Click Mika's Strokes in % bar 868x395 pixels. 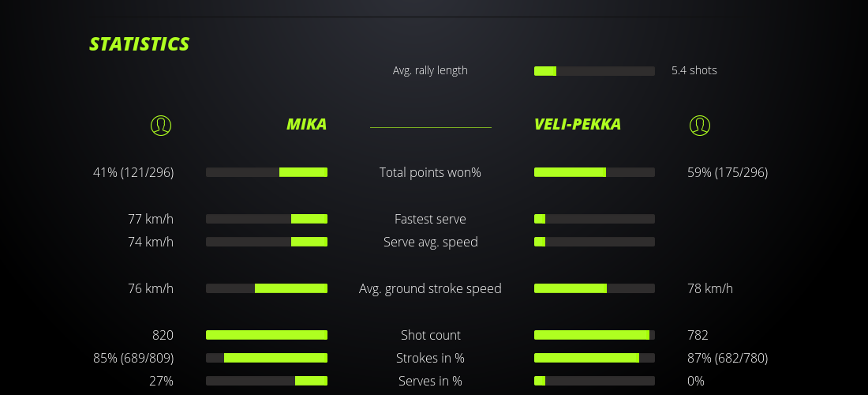click(x=267, y=358)
